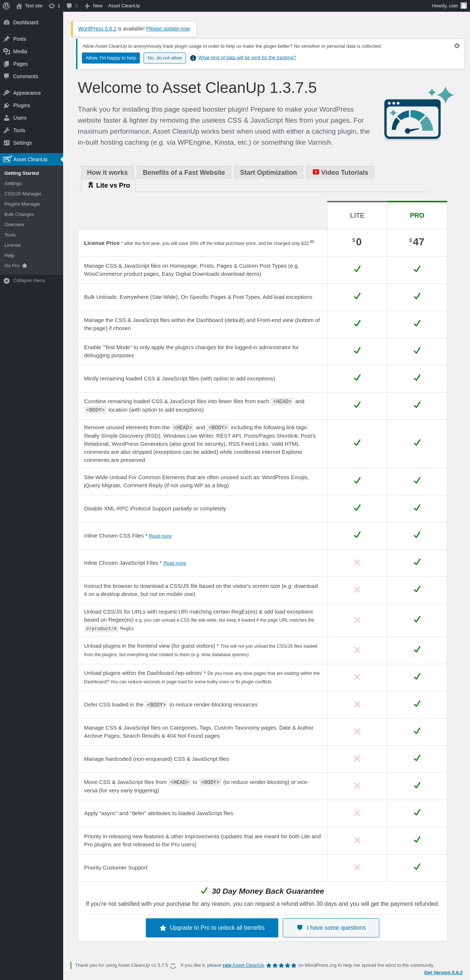Image resolution: width=470 pixels, height=980 pixels.
Task: Go to Plugins Manager submenu
Action: click(x=22, y=204)
